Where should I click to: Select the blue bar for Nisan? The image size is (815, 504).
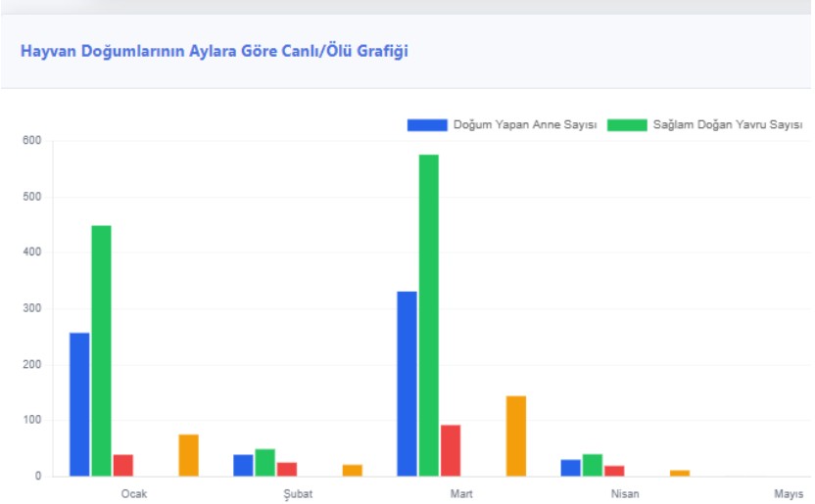571,468
